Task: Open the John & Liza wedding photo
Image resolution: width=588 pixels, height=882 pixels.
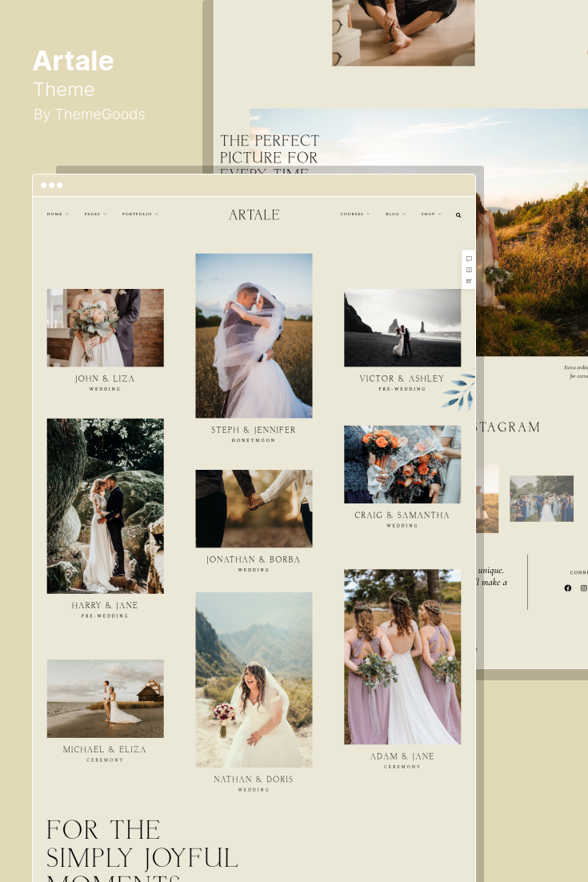Action: (x=105, y=328)
